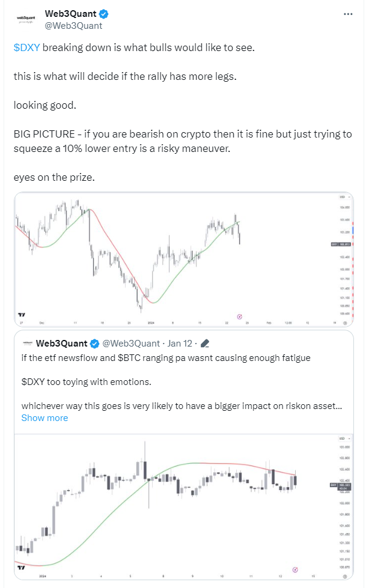This screenshot has width=369, height=588.
Task: Open the @Web3Quant handle at top
Action: pyautogui.click(x=73, y=25)
